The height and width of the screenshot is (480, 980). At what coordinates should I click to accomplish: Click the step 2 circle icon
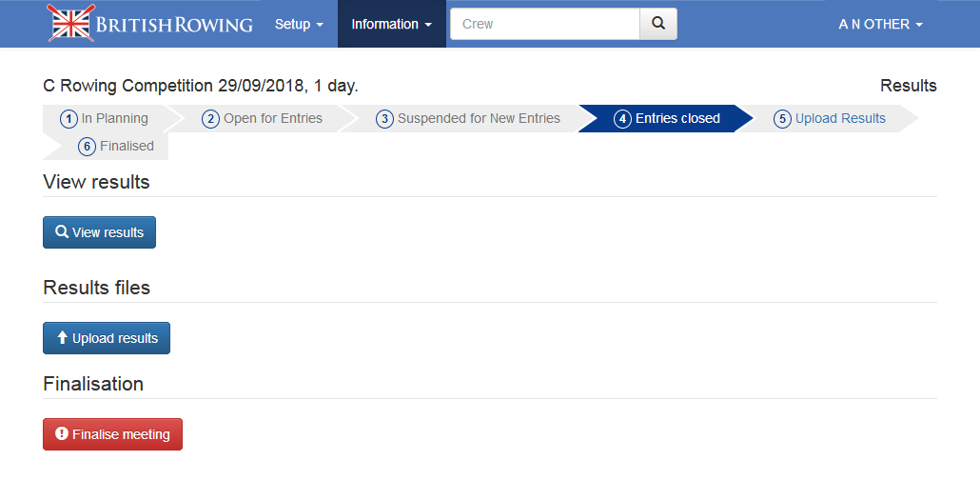click(211, 119)
